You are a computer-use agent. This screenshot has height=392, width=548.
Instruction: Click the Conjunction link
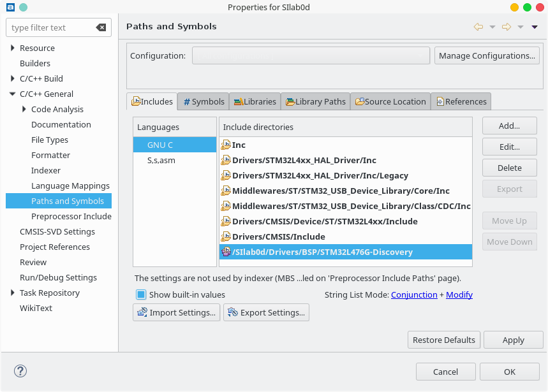click(414, 294)
